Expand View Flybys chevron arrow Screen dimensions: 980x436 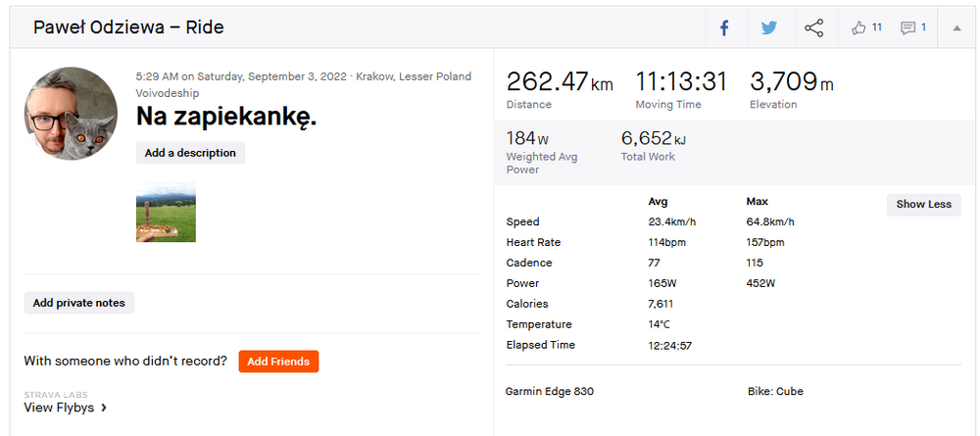(104, 408)
